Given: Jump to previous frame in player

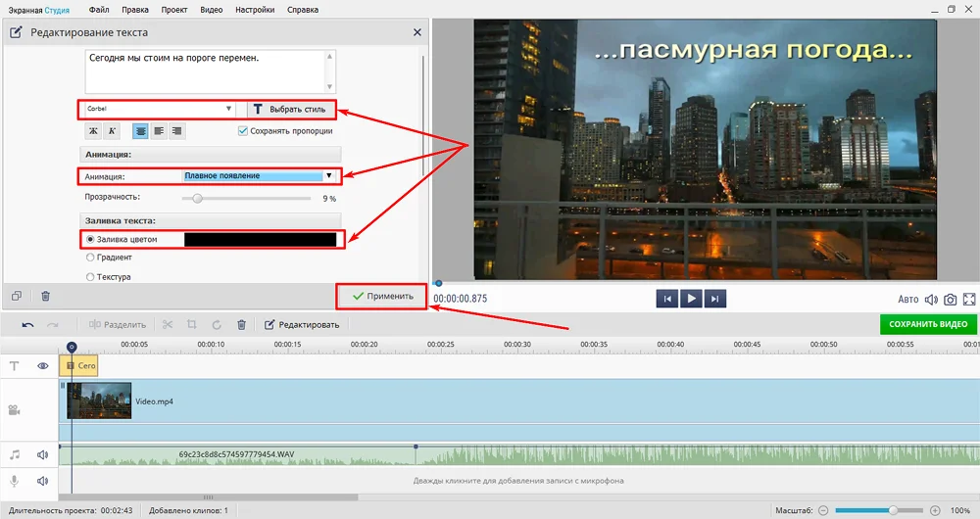Looking at the screenshot, I should [666, 299].
